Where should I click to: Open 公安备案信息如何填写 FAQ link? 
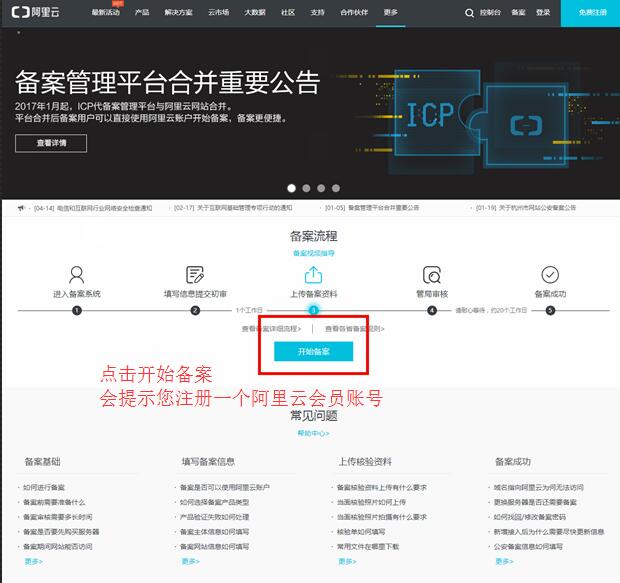pos(528,547)
